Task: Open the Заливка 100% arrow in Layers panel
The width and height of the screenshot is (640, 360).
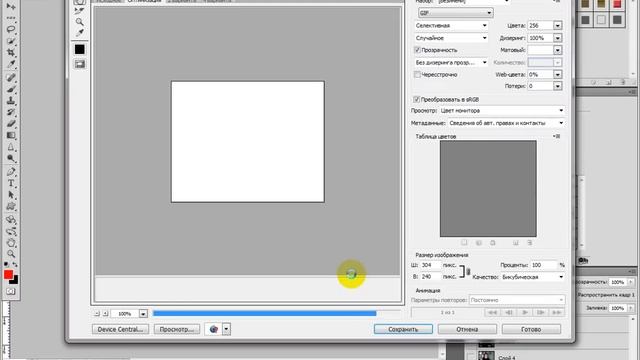Action: tap(631, 308)
